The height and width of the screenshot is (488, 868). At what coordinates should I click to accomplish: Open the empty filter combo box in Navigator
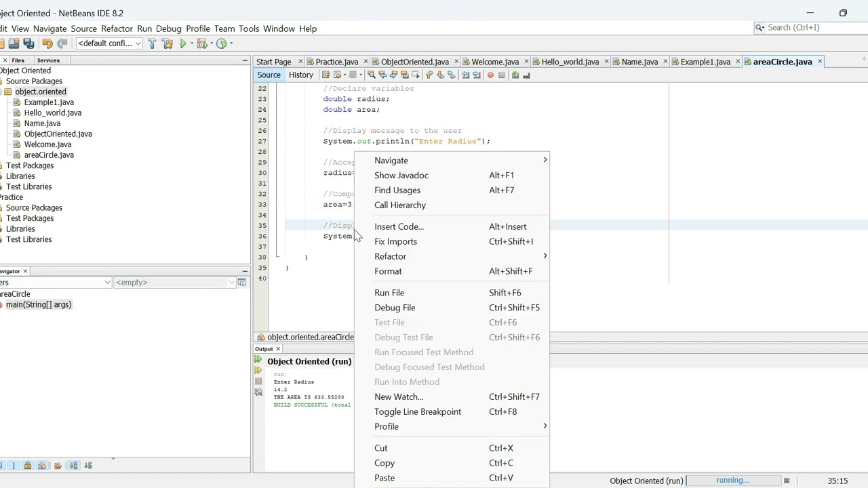click(175, 283)
